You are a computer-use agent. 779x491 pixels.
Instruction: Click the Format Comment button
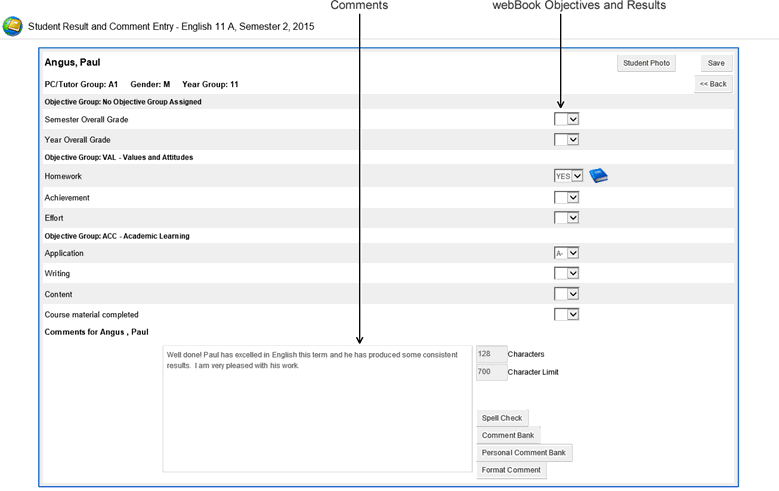click(511, 470)
